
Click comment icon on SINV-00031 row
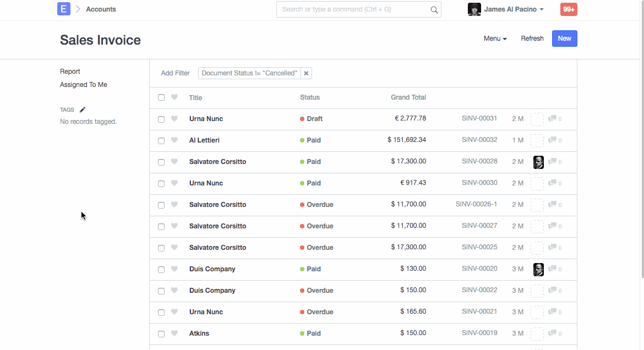(553, 119)
